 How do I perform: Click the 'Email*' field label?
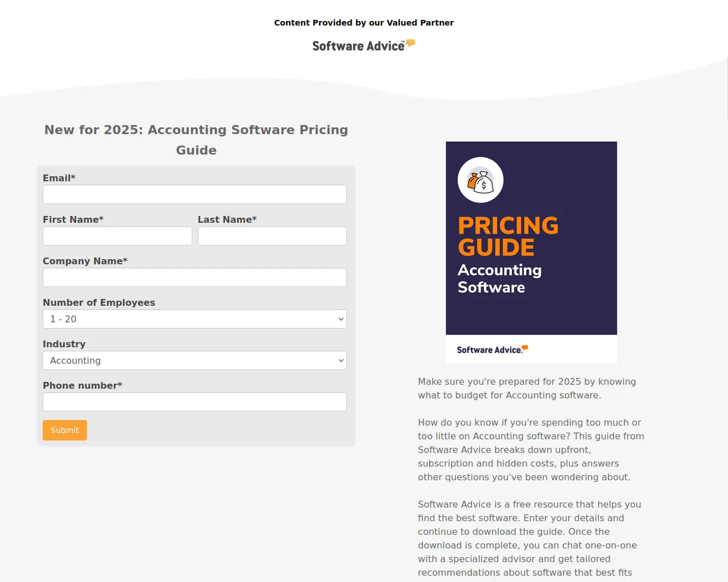point(59,178)
